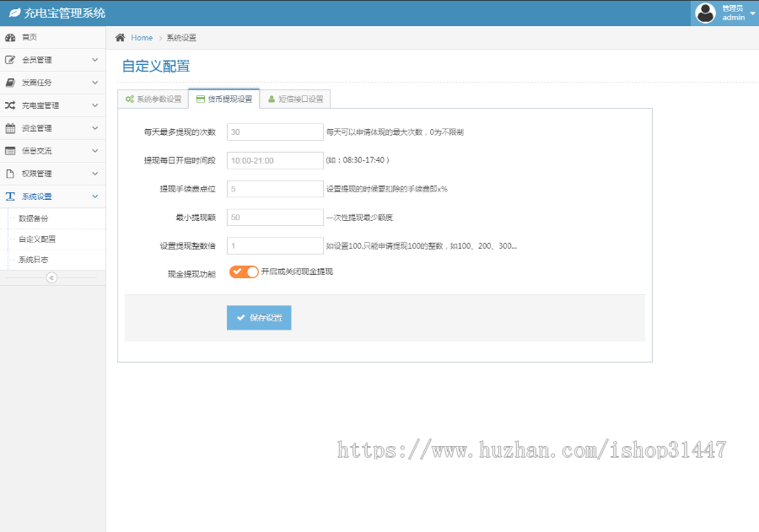Click the 保存设置 button
This screenshot has height=532, width=759.
pos(259,318)
